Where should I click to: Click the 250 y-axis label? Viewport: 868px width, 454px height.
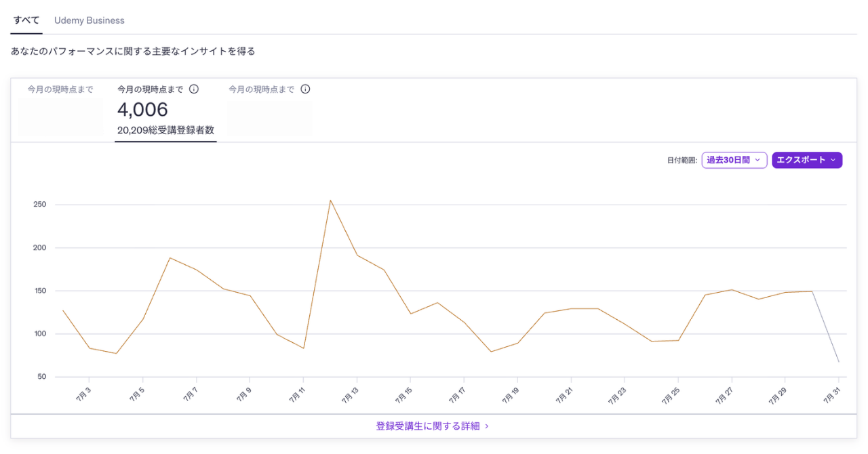click(x=39, y=205)
